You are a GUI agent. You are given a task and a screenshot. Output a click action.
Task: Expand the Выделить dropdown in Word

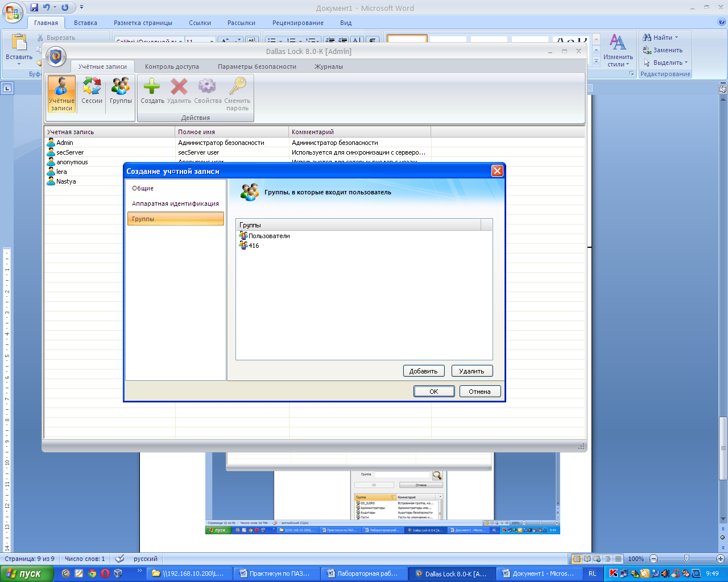686,63
